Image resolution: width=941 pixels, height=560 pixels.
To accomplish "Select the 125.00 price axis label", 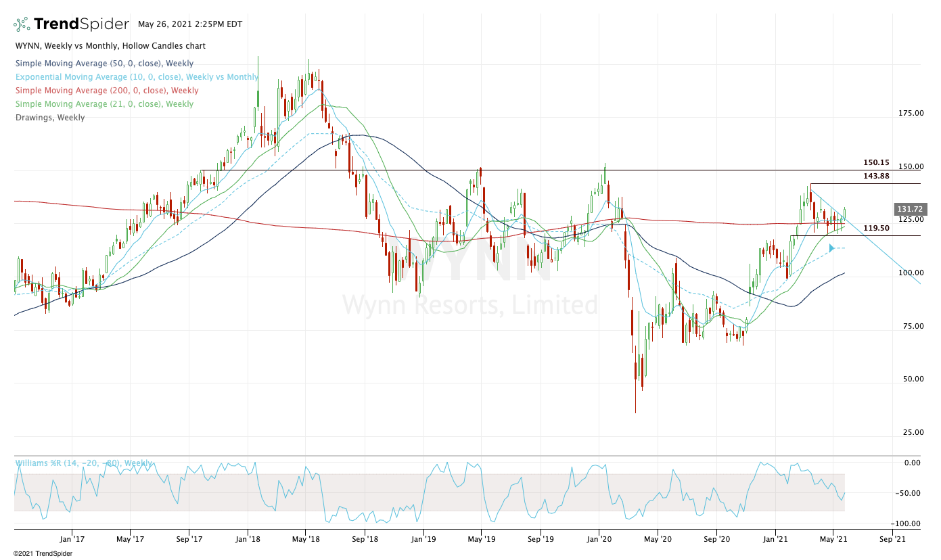I will click(x=910, y=220).
